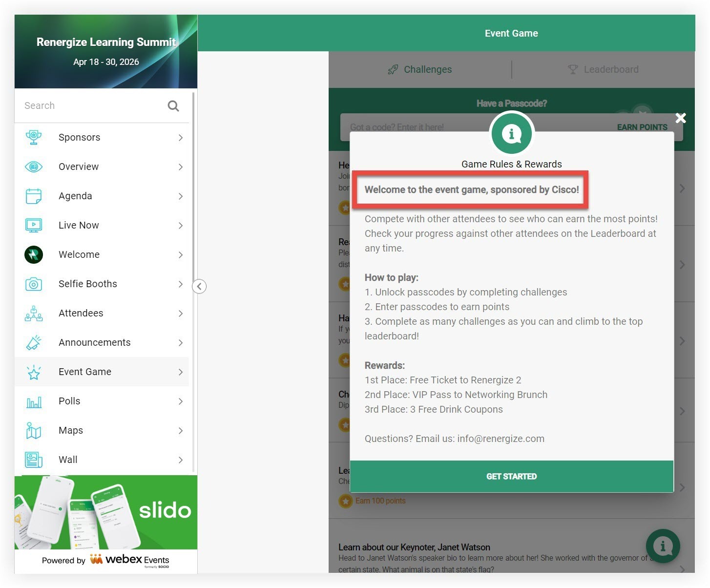This screenshot has height=588, width=710.
Task: Click the slido banner advertisement
Action: (106, 512)
